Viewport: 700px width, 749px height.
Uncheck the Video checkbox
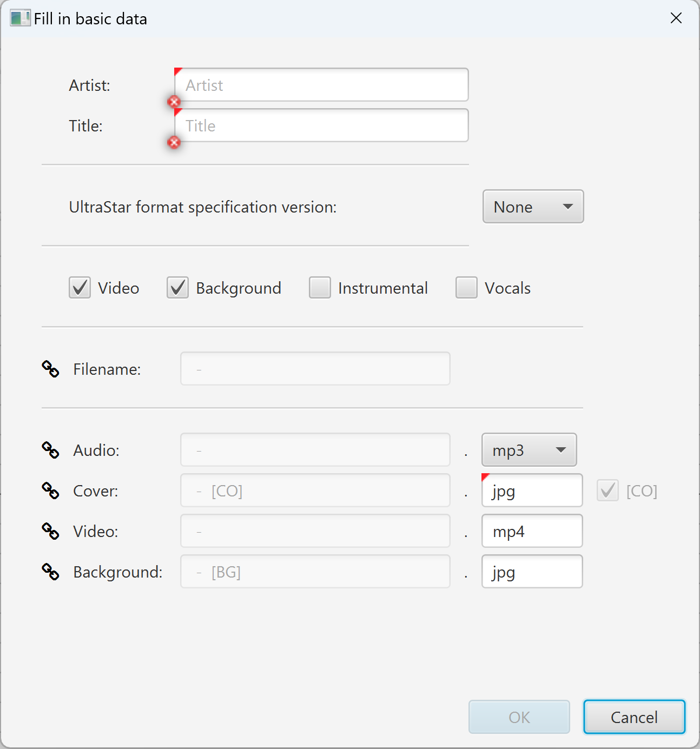point(80,288)
